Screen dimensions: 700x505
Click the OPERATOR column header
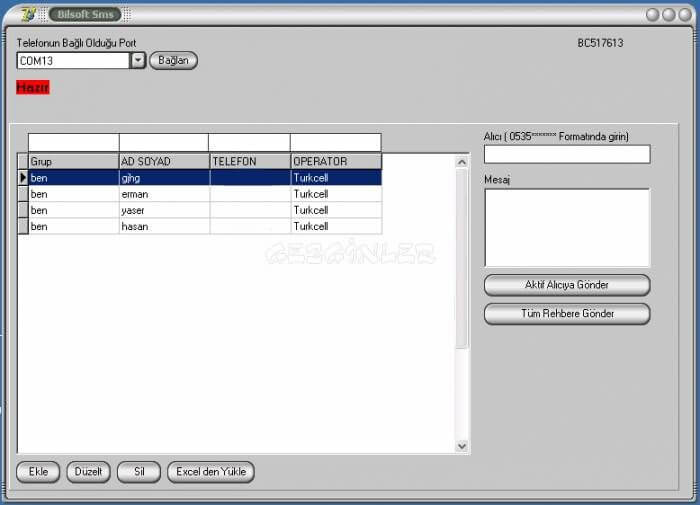[x=335, y=161]
